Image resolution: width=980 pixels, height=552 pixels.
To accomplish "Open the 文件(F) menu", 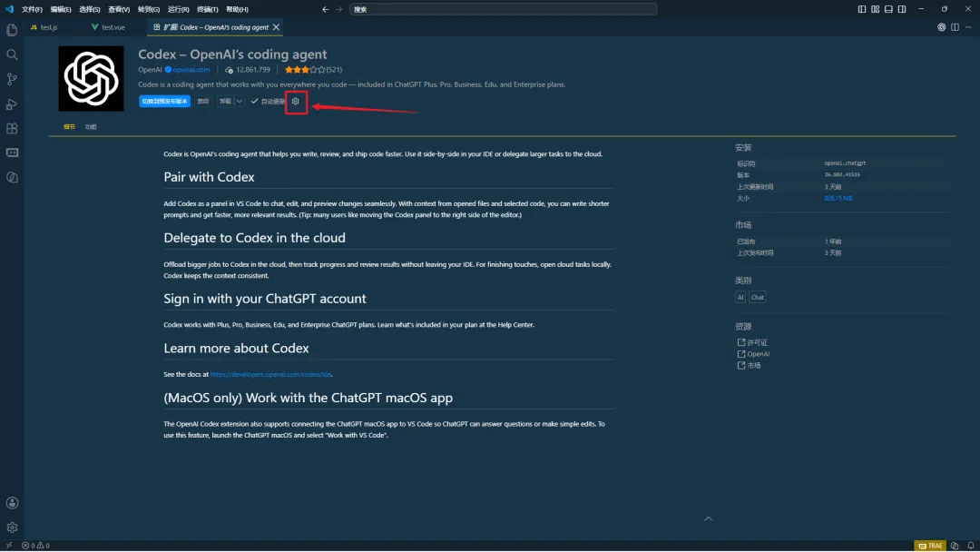I will point(32,9).
